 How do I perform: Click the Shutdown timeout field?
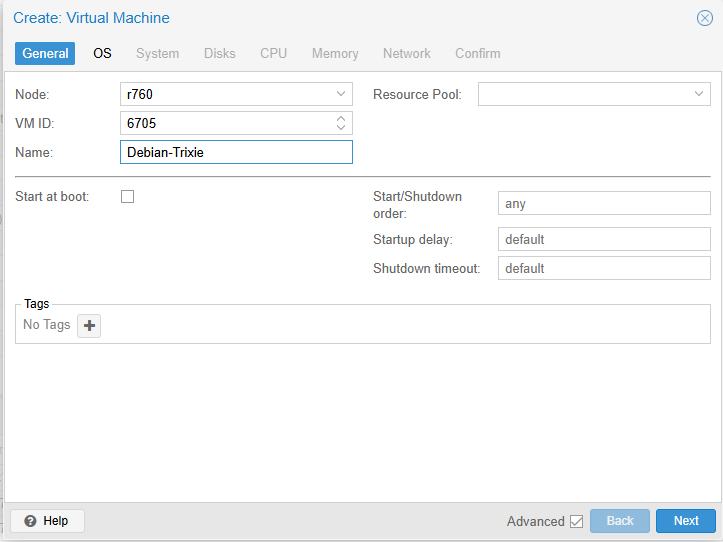pos(604,269)
